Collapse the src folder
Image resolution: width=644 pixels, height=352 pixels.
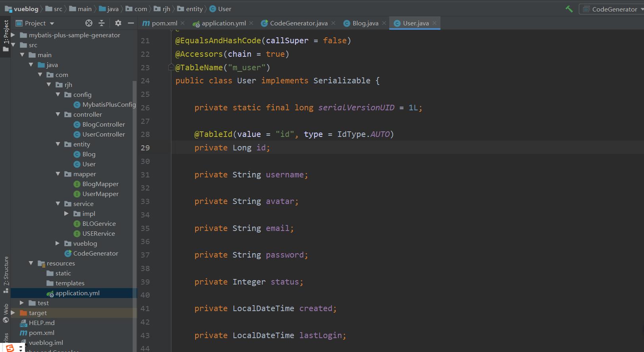pyautogui.click(x=13, y=45)
